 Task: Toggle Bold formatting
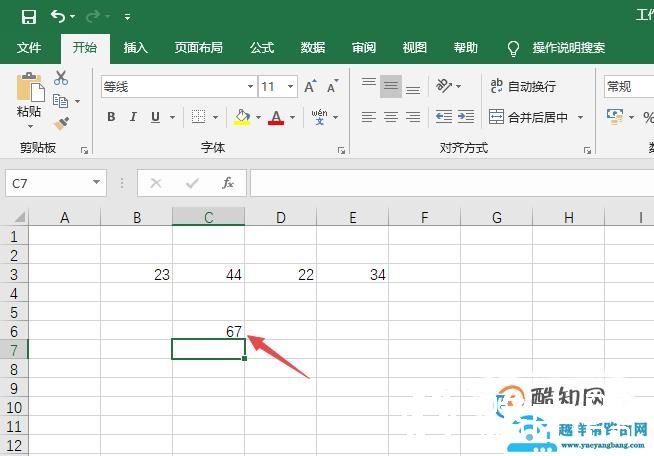(x=111, y=117)
